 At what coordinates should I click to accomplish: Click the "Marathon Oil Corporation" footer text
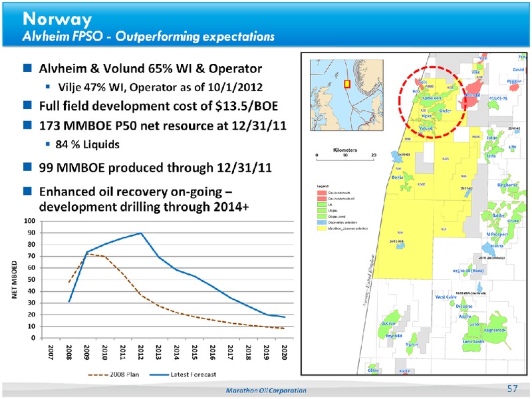tap(266, 391)
